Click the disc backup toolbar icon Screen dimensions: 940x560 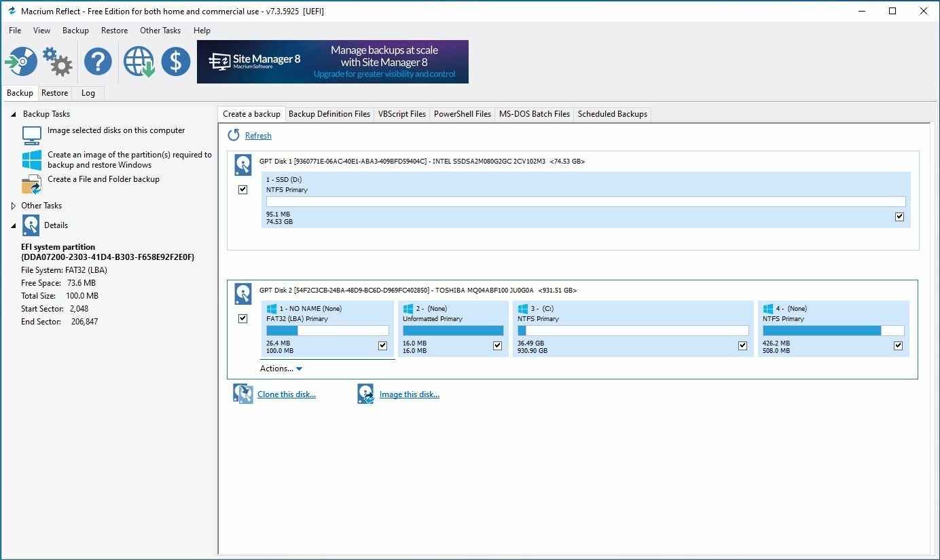click(21, 62)
